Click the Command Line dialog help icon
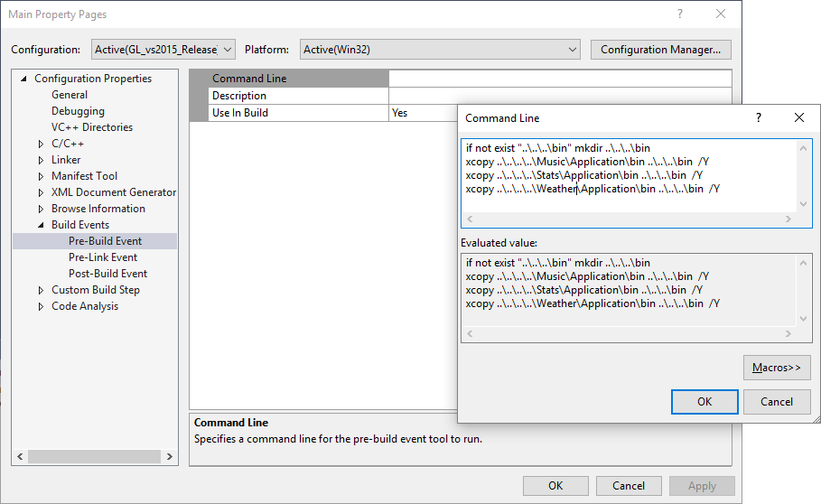The image size is (821, 504). coord(758,118)
